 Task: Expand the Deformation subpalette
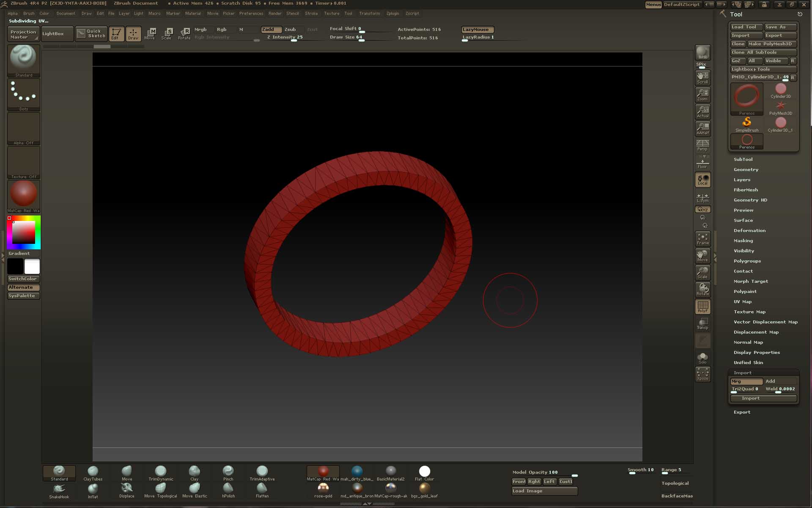[x=749, y=230]
